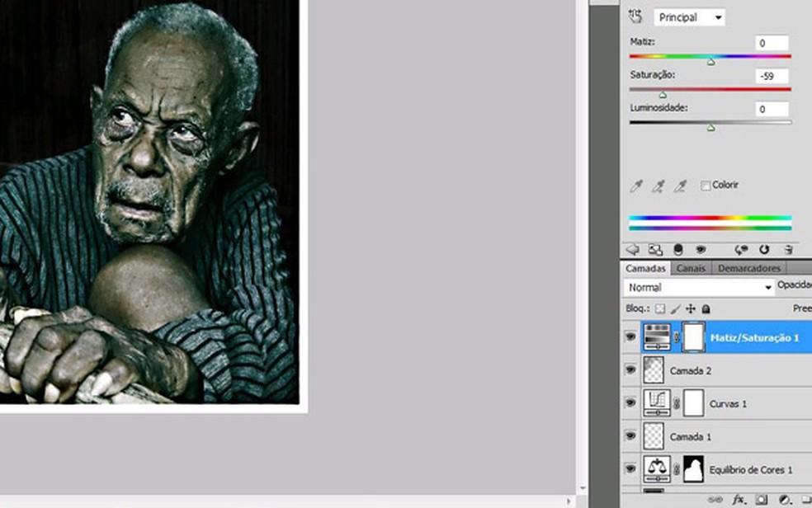Click the return to adjustment list arrow
The height and width of the screenshot is (508, 812).
tap(633, 249)
